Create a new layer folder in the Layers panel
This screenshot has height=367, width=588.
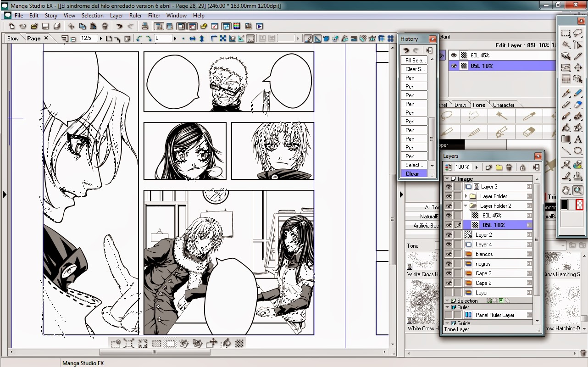coord(499,167)
